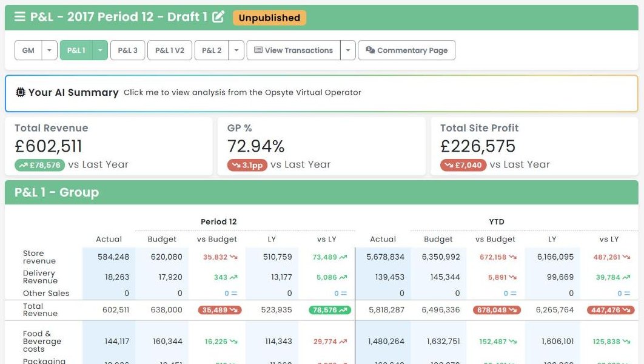Switch to the P&L 1 V2 view
The image size is (644, 364).
[x=170, y=50]
